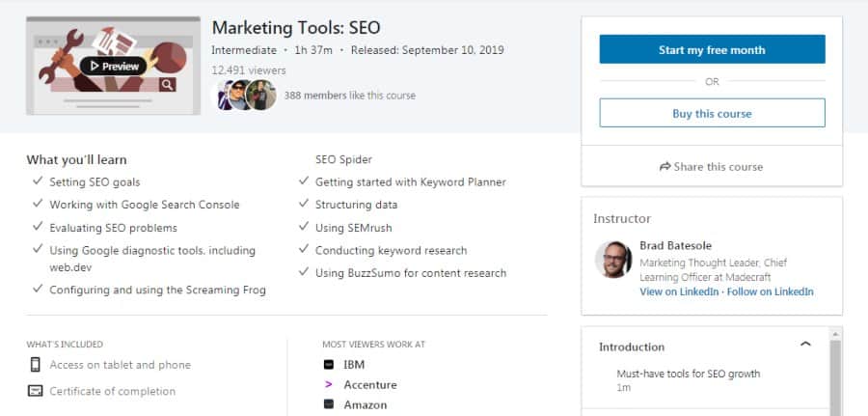Image resolution: width=868 pixels, height=416 pixels.
Task: Click Using SEMrush text
Action: [x=354, y=228]
